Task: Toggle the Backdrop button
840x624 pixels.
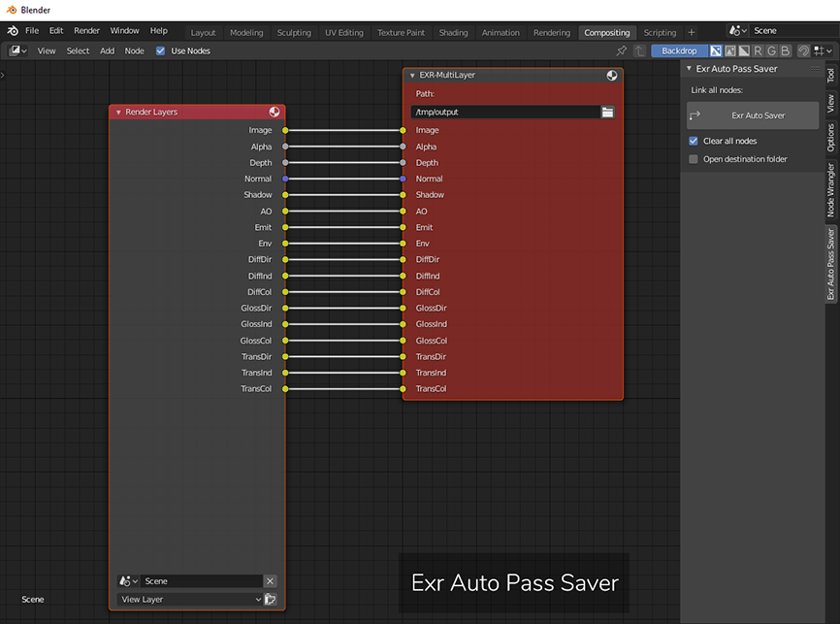Action: (x=679, y=50)
